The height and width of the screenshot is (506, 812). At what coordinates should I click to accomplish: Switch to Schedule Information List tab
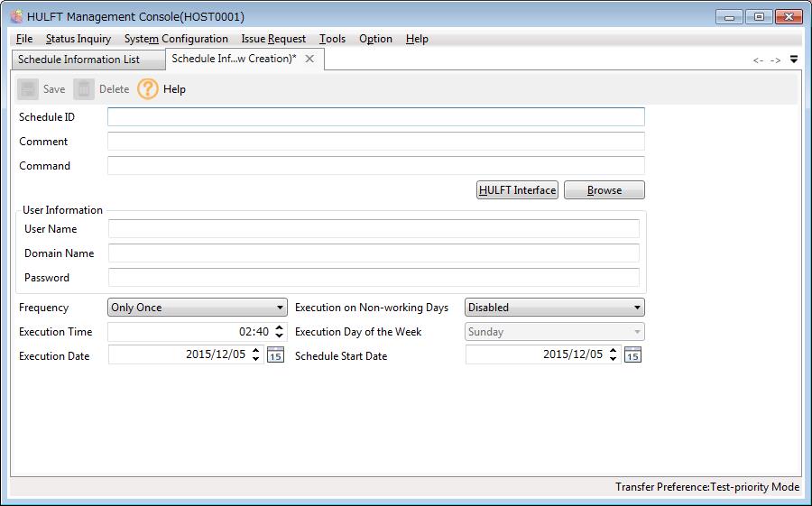(87, 60)
